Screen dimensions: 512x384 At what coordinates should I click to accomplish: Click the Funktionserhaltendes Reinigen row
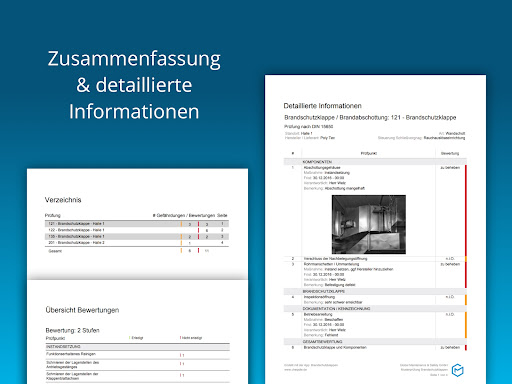pos(137,354)
